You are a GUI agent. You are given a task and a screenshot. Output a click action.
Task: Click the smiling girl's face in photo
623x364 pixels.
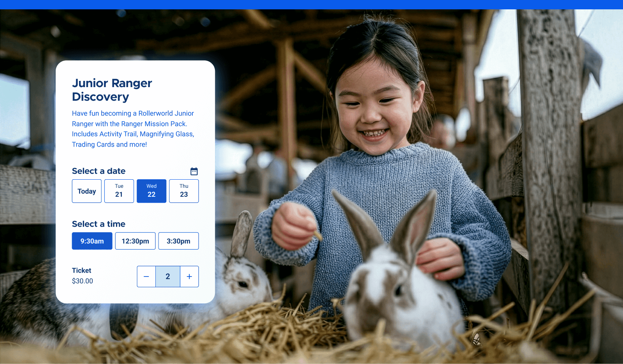coord(374,109)
